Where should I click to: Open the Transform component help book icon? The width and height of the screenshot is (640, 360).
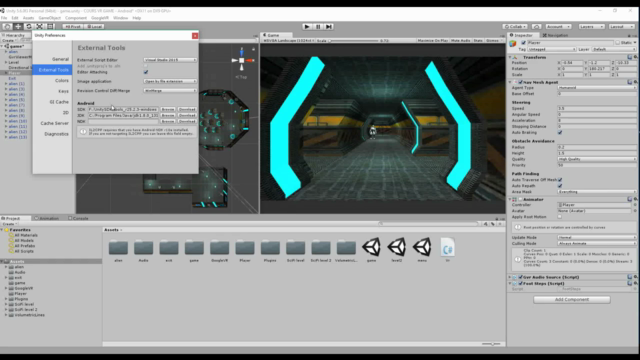click(630, 57)
